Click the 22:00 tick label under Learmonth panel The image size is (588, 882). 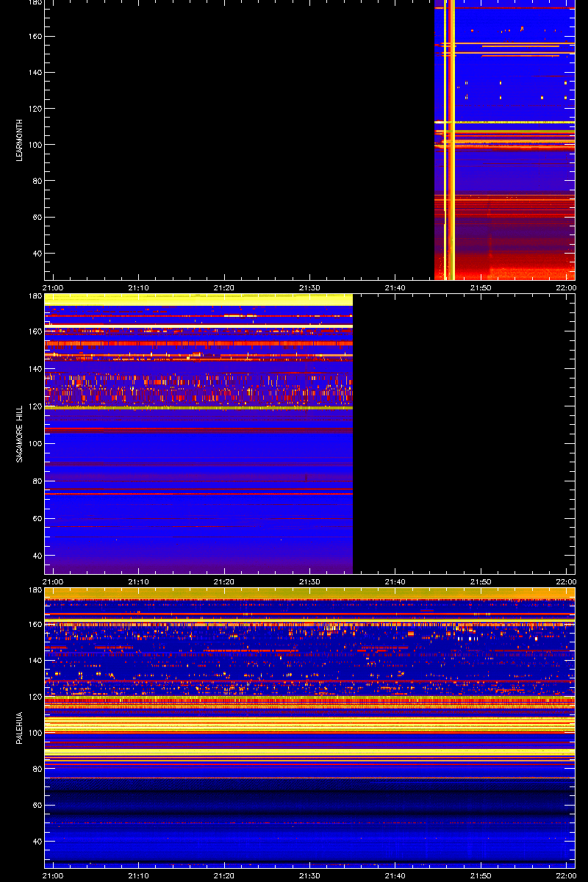(x=566, y=288)
